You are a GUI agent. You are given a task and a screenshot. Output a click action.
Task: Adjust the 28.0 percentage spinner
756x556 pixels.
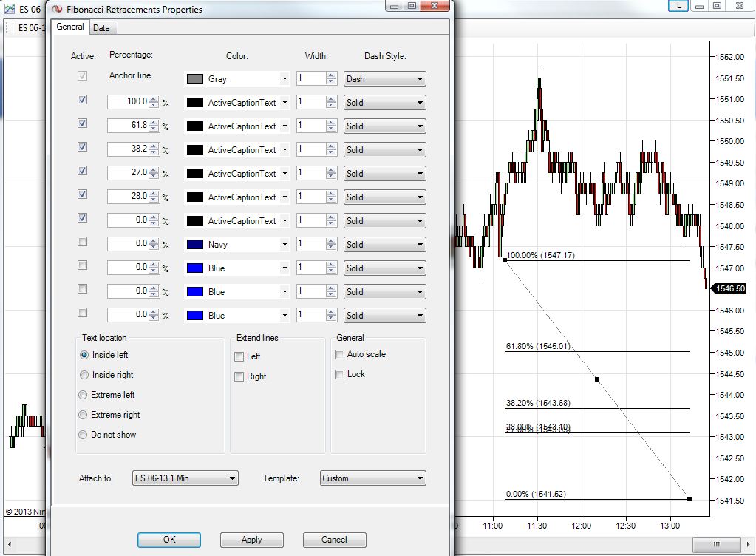coord(154,196)
